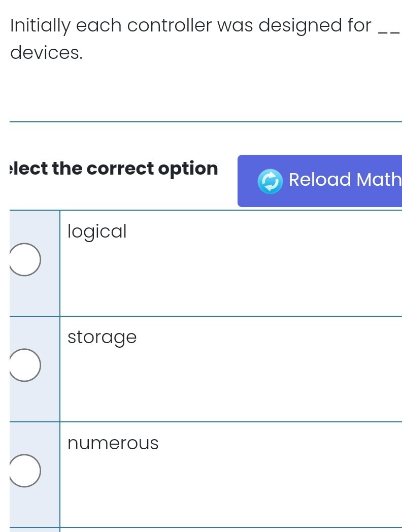402x532 pixels.
Task: Click the circular arrows reload icon
Action: 270,181
